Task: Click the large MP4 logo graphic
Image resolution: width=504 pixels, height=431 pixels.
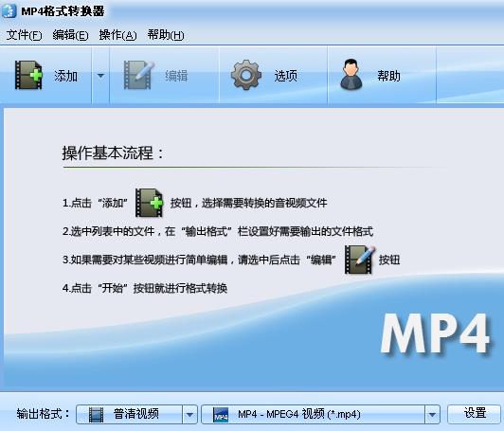Action: pos(435,333)
